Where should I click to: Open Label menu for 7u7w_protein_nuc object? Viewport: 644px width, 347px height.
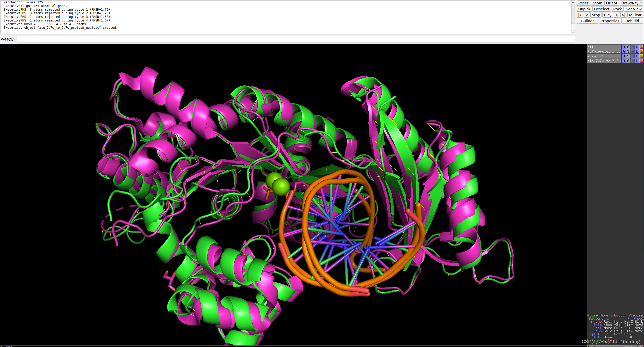[x=637, y=51]
